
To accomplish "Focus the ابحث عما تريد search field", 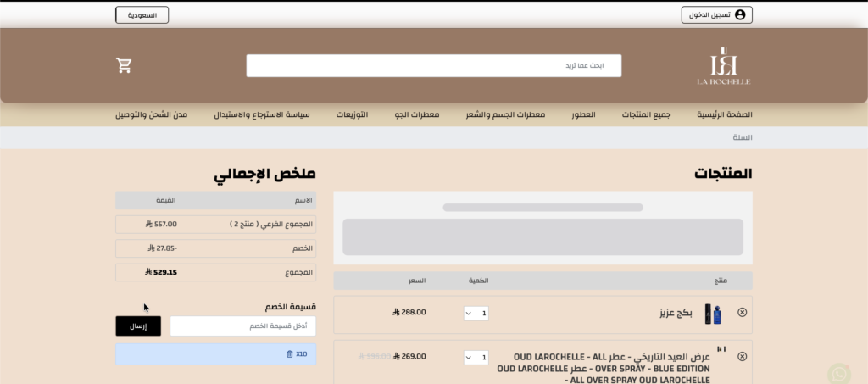I will 433,66.
